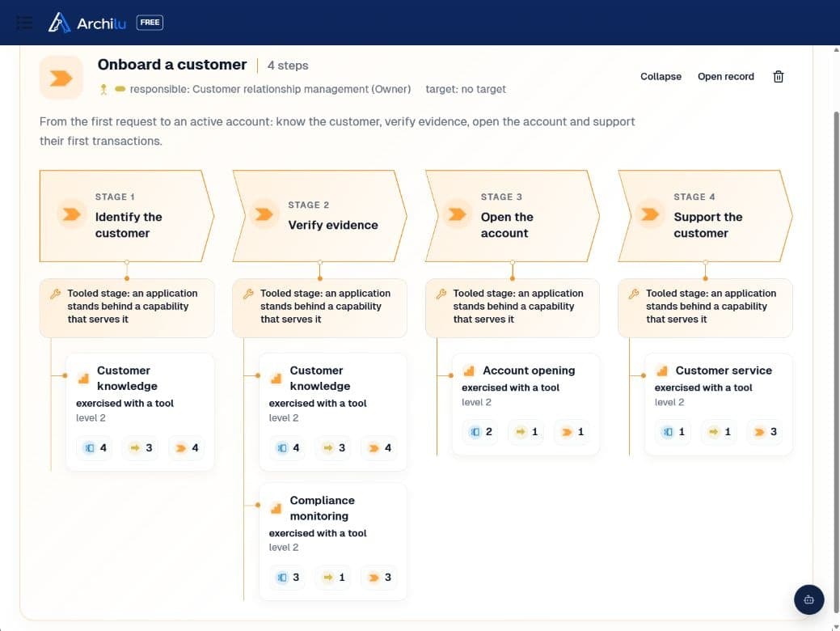Click the target: no target label

click(465, 89)
